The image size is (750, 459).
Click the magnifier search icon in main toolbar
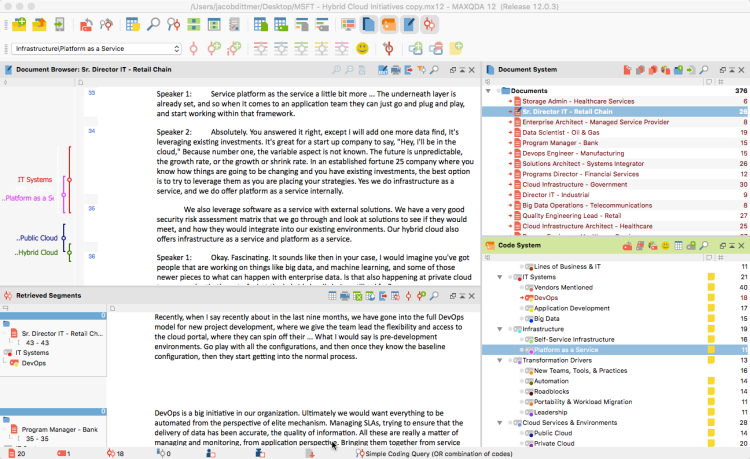point(154,24)
